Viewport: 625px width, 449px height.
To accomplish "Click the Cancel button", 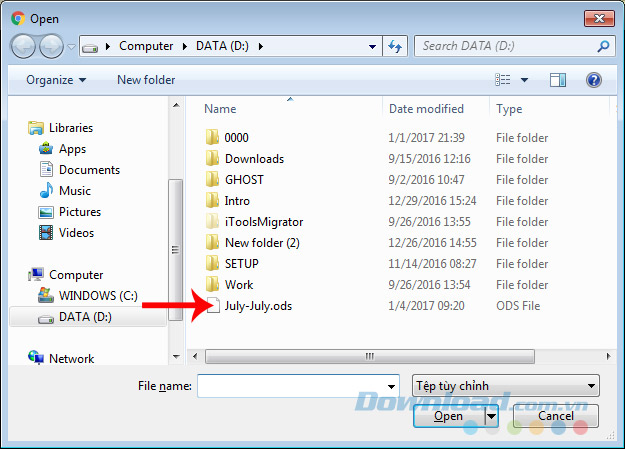I will pos(556,416).
